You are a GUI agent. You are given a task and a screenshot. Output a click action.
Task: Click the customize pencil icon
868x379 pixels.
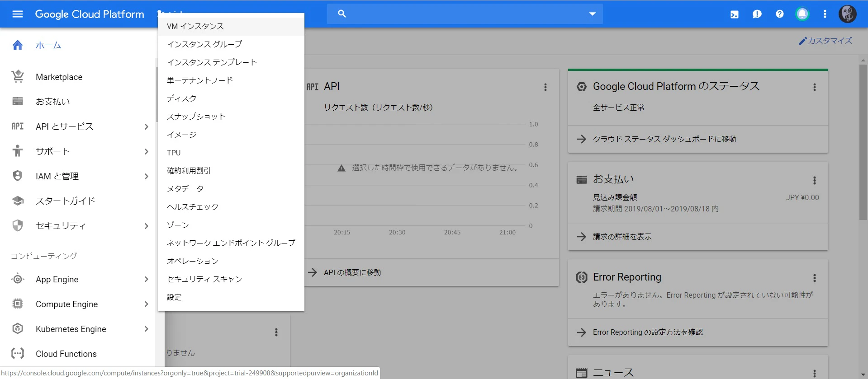tap(803, 41)
